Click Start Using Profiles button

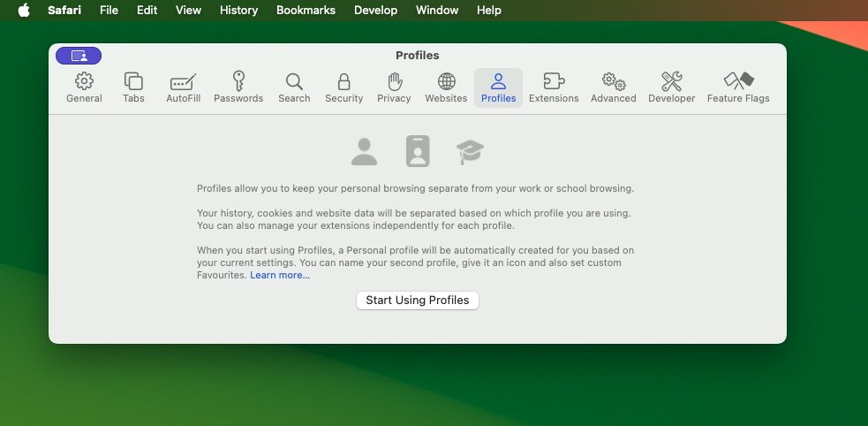click(417, 300)
